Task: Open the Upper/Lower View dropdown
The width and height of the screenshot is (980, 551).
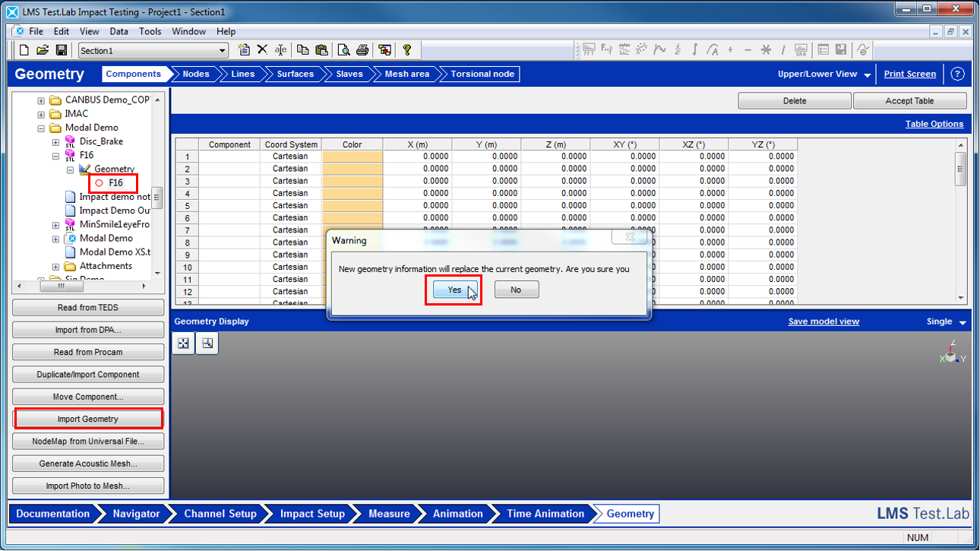Action: click(867, 74)
